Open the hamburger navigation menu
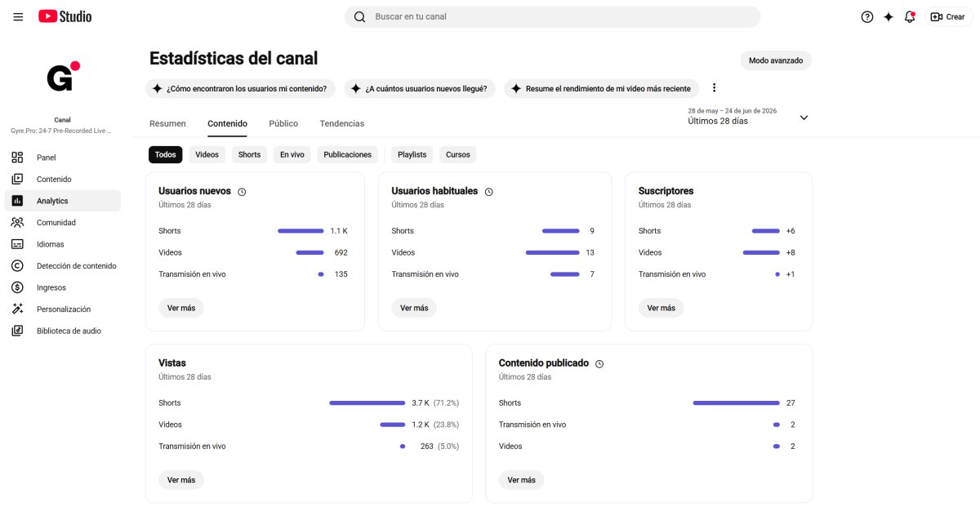The image size is (980, 507). [x=18, y=16]
